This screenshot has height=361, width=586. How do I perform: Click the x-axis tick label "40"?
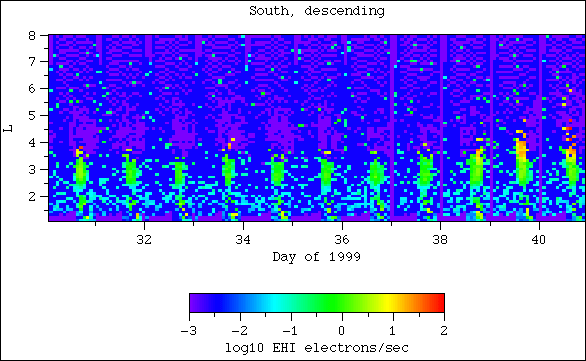click(x=539, y=240)
